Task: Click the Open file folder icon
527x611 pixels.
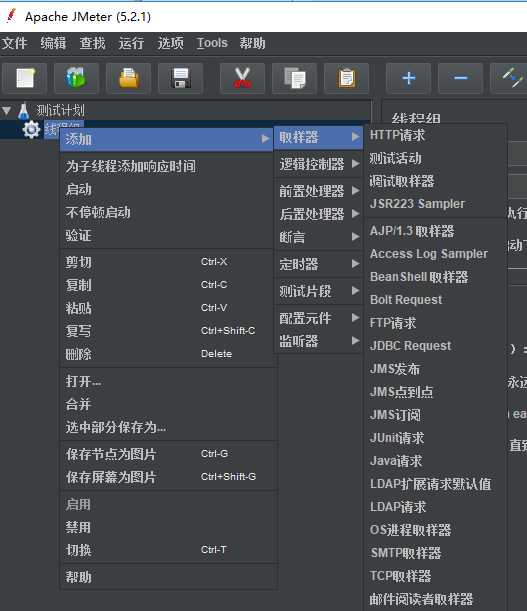Action: 129,78
